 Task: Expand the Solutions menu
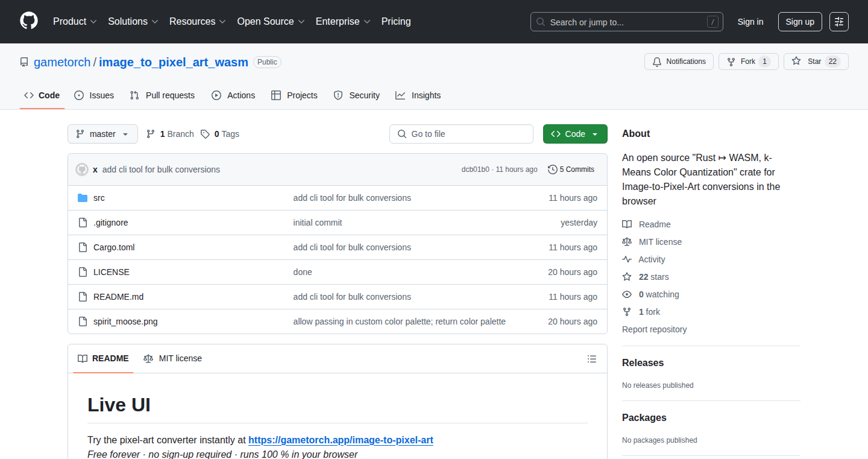(x=133, y=21)
